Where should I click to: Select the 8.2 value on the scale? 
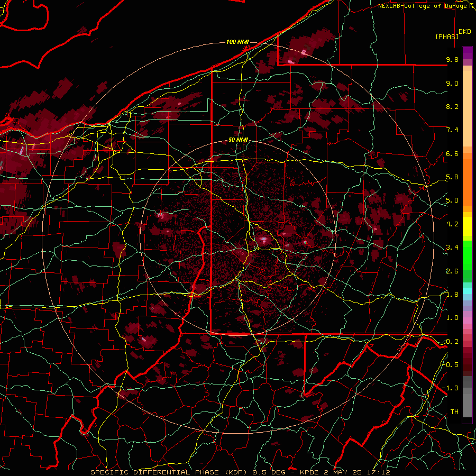(x=452, y=106)
